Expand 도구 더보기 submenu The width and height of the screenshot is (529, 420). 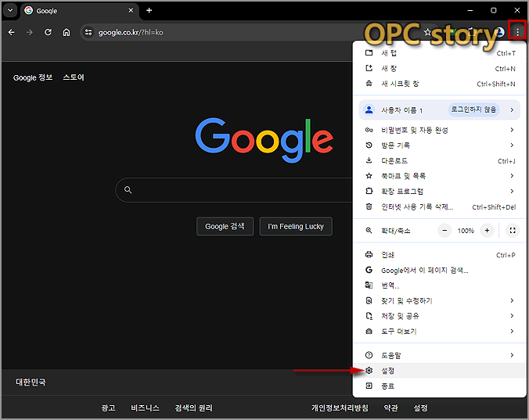point(439,331)
